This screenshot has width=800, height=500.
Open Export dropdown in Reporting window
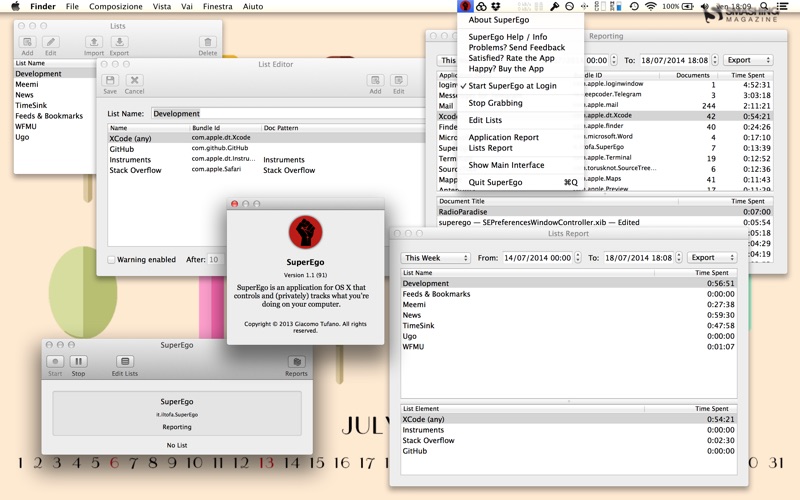[748, 60]
